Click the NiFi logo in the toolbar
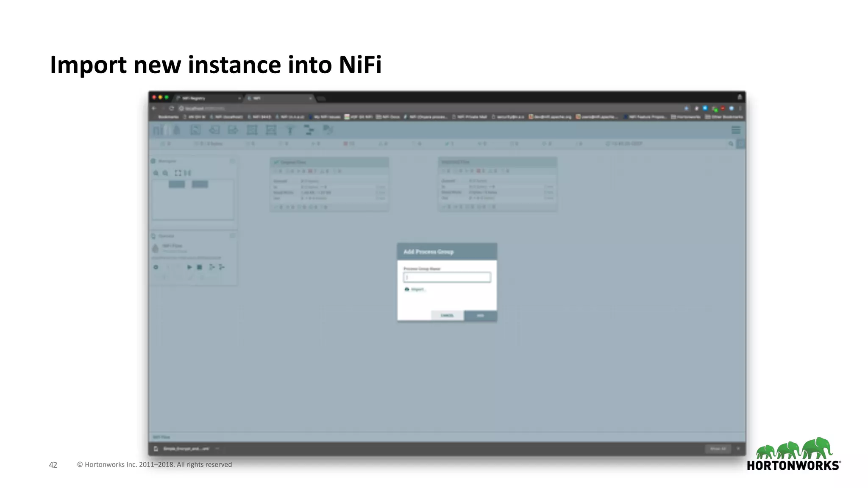Image resolution: width=868 pixels, height=488 pixels. 167,130
